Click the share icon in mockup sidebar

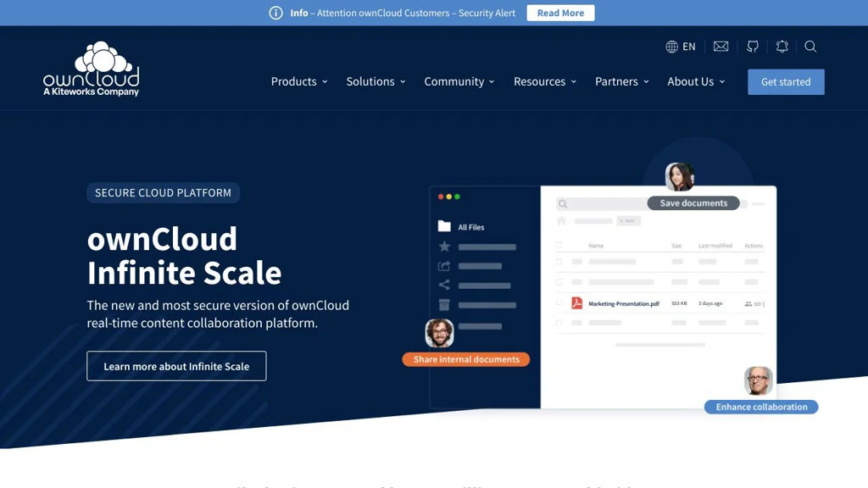444,285
